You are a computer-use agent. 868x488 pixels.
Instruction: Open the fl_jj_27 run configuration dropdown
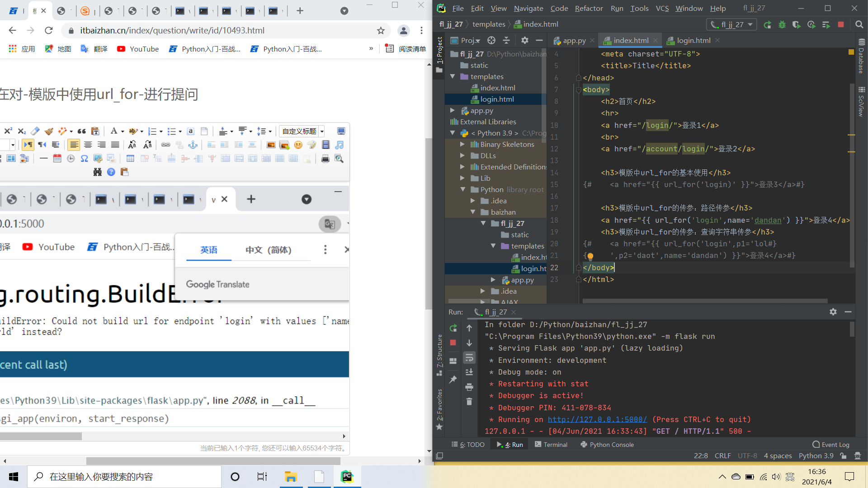click(x=731, y=24)
